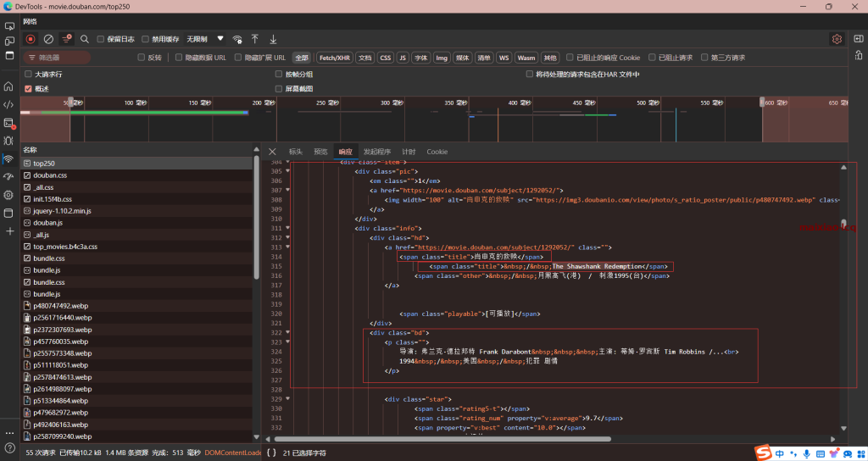The height and width of the screenshot is (461, 868).
Task: Open the 无限制 throttling dropdown
Action: (x=204, y=39)
